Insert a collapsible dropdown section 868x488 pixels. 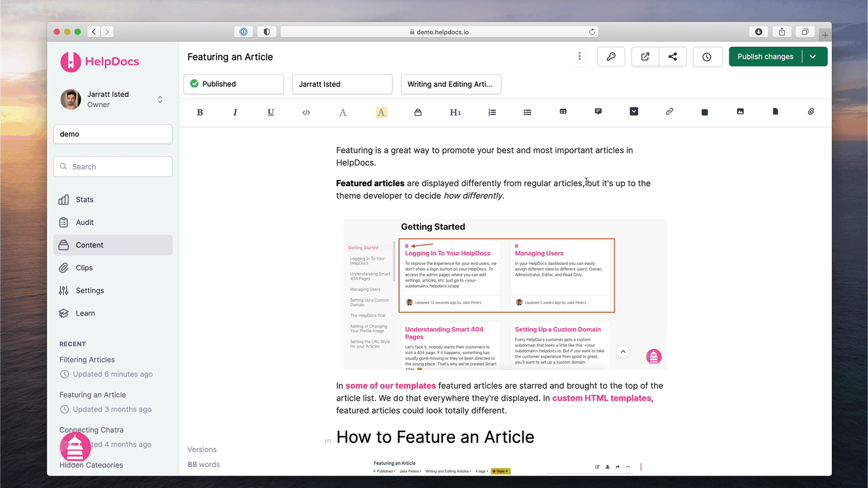pos(634,111)
